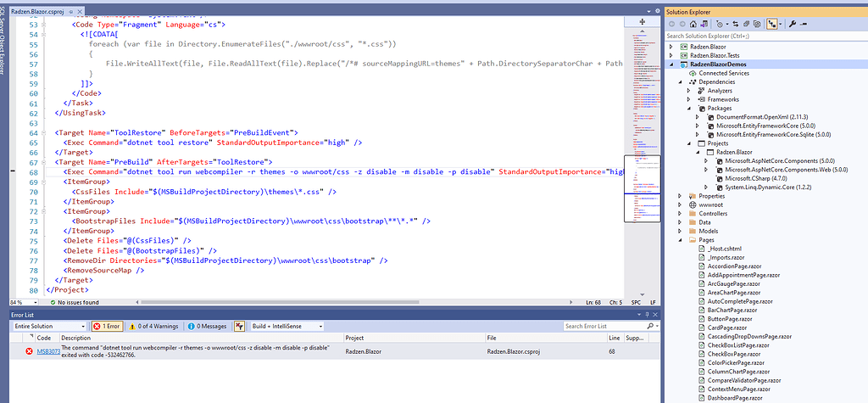Click the Forward arrow in Solution Explorer

coord(682,24)
